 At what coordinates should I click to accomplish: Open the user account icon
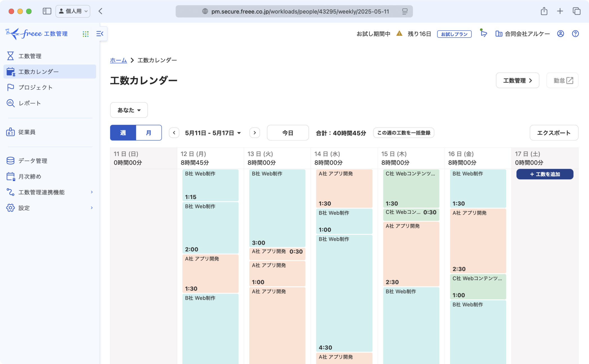click(560, 34)
